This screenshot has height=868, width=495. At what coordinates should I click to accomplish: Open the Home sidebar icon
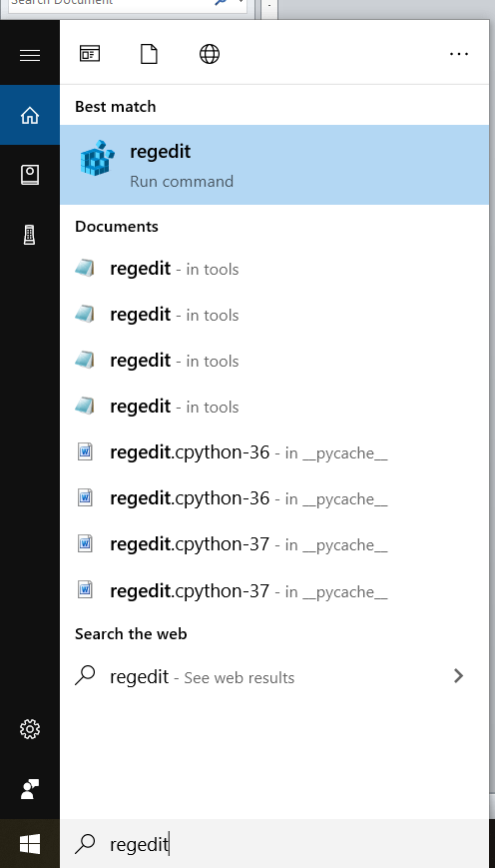pos(30,115)
